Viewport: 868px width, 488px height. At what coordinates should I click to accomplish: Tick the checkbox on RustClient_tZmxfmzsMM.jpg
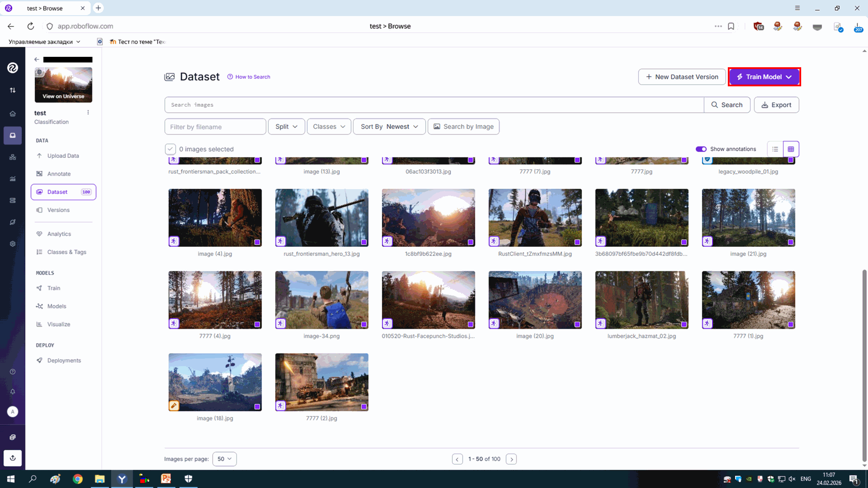click(x=577, y=242)
